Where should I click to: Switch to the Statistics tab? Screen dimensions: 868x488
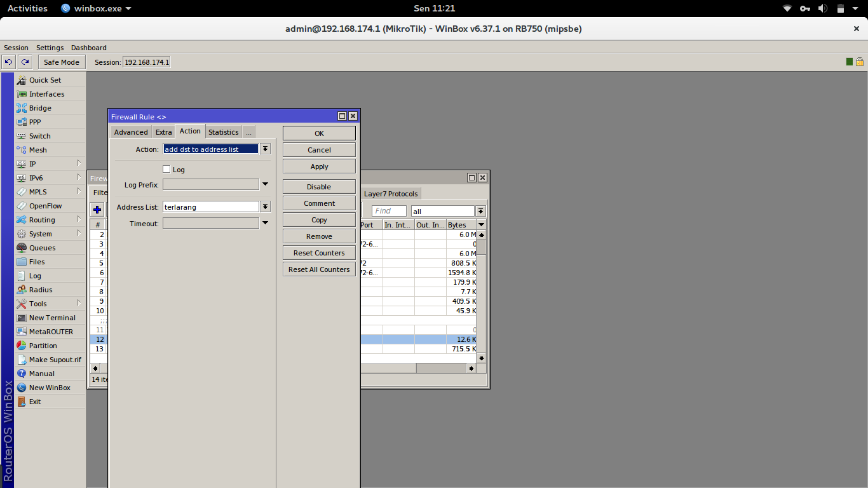[x=224, y=132]
